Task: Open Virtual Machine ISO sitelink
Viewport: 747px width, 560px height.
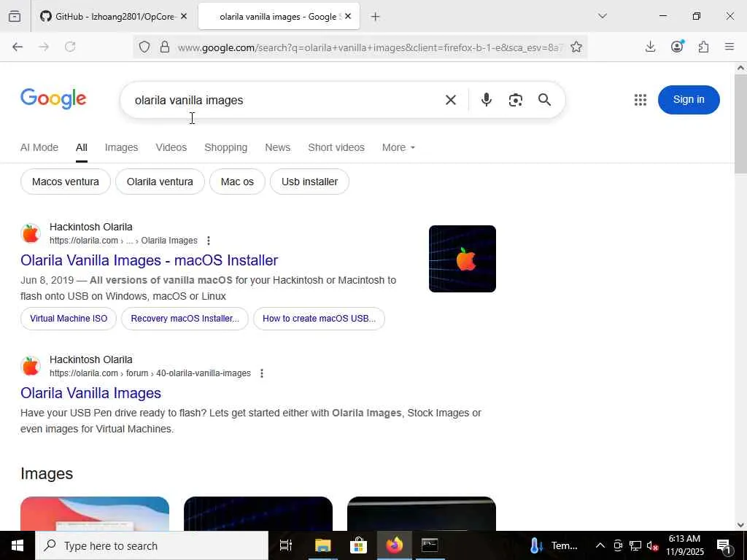Action: [69, 319]
